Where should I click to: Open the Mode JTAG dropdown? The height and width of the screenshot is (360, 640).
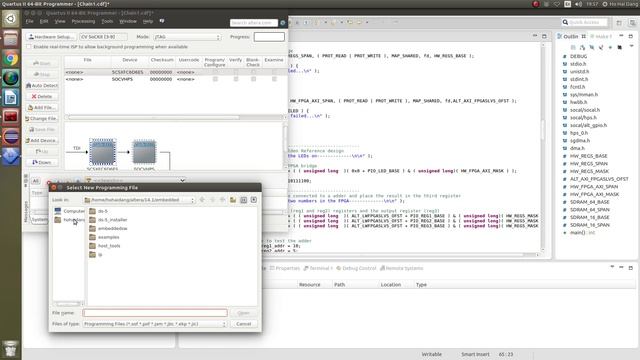point(187,37)
